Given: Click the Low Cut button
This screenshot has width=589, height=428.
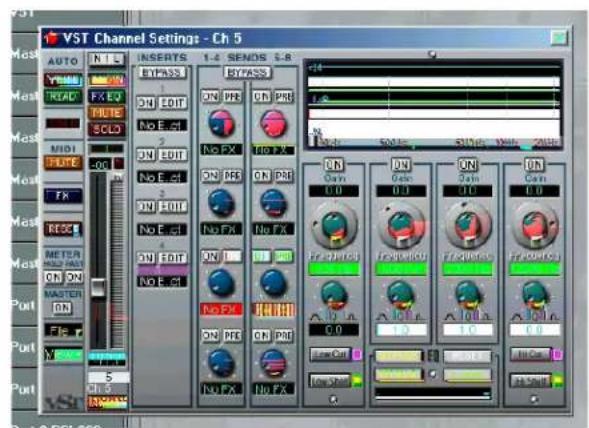Looking at the screenshot, I should click(x=331, y=354).
